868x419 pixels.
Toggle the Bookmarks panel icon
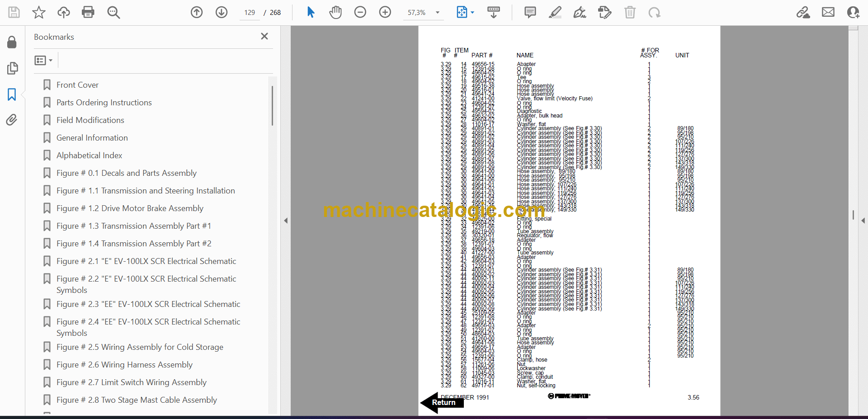click(12, 94)
